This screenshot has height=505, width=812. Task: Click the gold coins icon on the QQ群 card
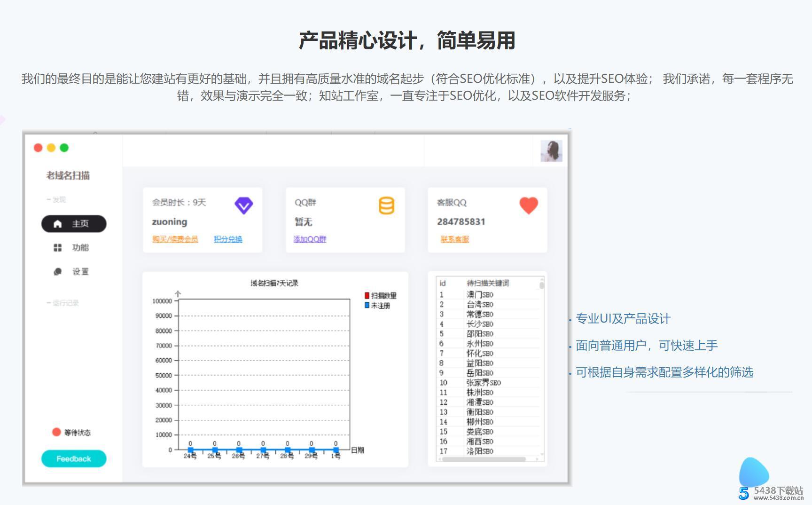click(385, 205)
